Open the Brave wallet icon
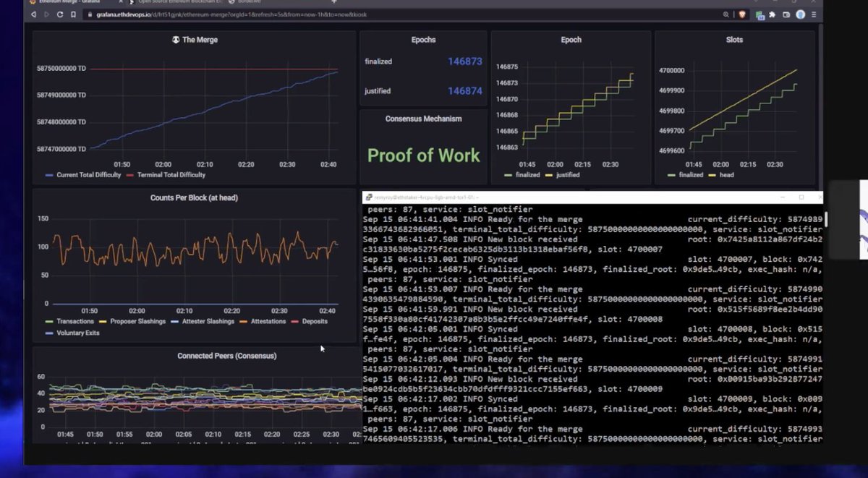This screenshot has height=478, width=868. click(786, 14)
